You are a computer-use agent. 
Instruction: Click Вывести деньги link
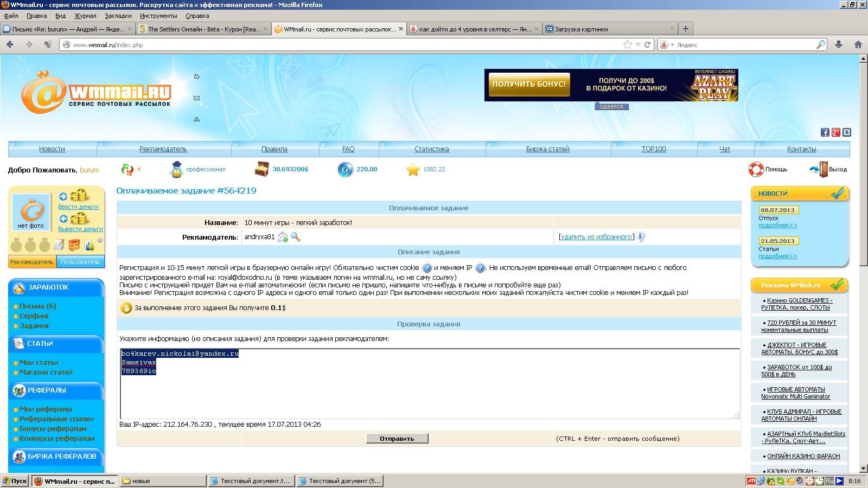(x=80, y=229)
